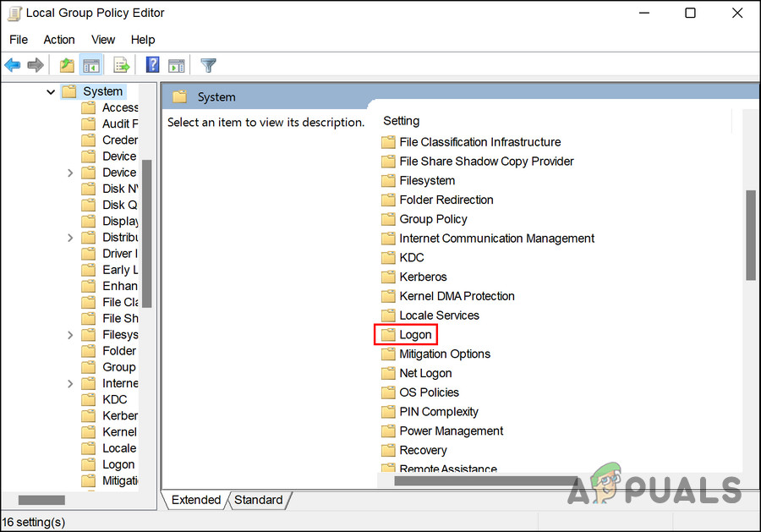
Task: Select the Enhan tree item
Action: pos(120,286)
